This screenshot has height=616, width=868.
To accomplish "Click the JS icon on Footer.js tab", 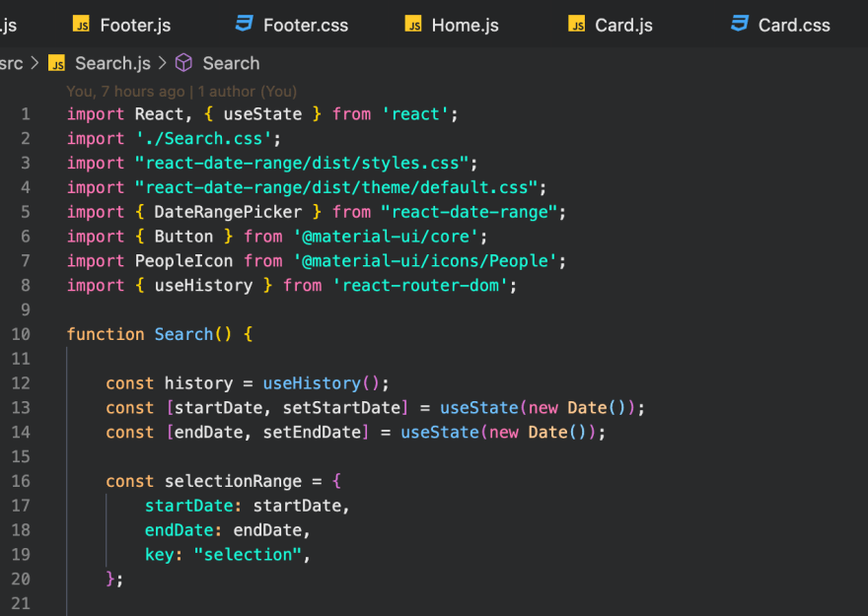I will point(81,25).
